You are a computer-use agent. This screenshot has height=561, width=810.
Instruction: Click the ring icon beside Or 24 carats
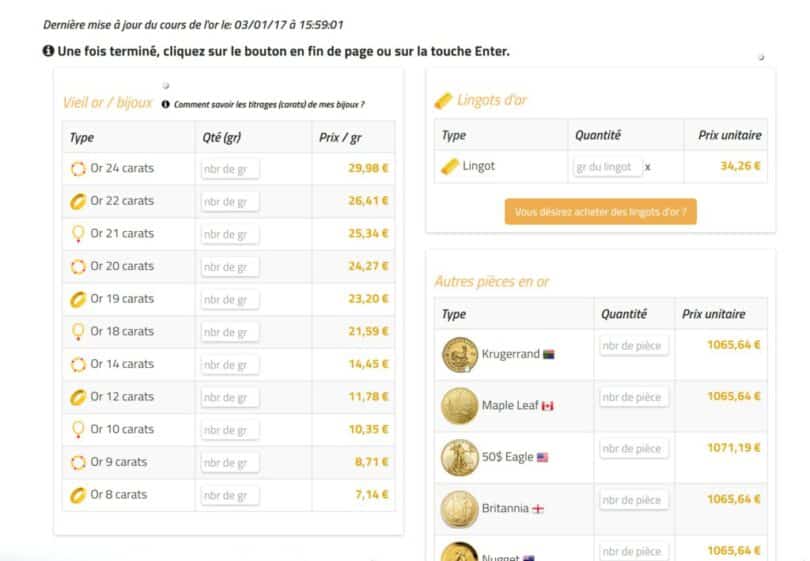[x=78, y=169]
